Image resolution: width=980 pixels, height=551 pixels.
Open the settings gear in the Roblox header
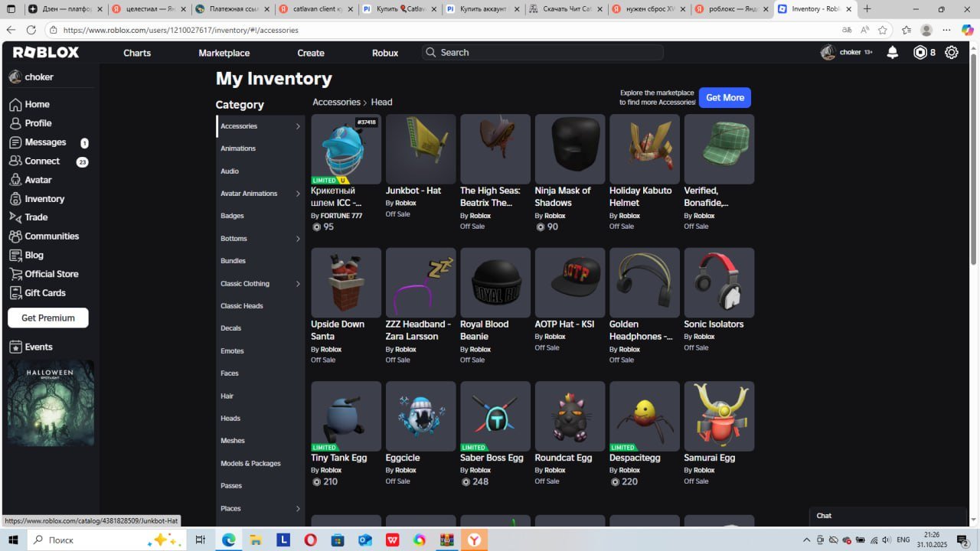952,53
